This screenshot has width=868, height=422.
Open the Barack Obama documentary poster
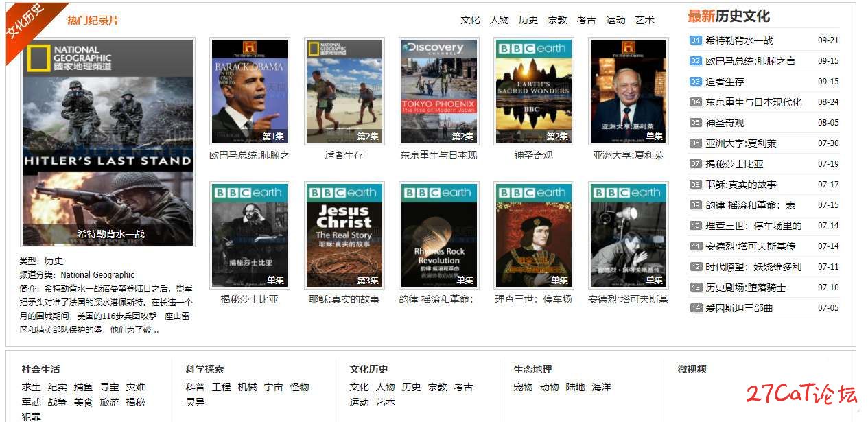tap(249, 91)
